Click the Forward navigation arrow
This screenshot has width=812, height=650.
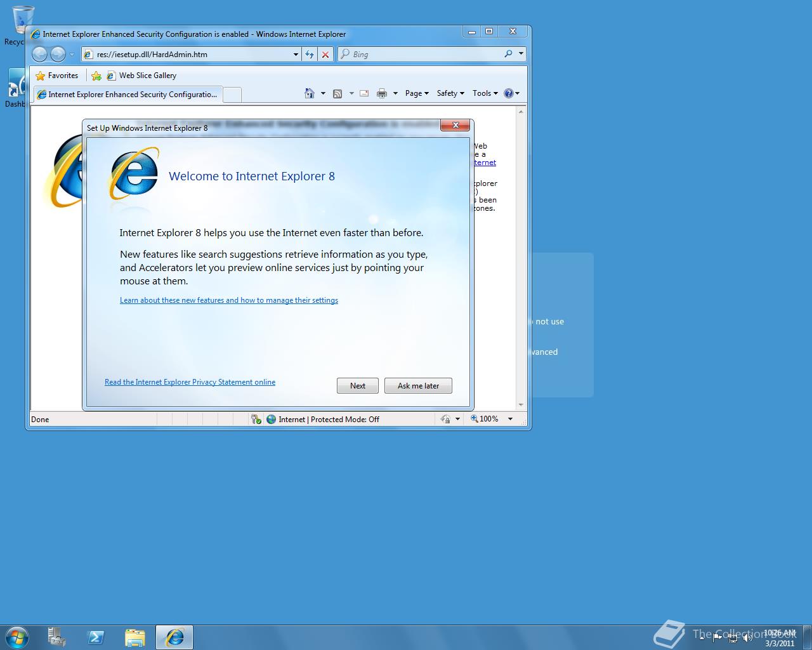pos(58,55)
